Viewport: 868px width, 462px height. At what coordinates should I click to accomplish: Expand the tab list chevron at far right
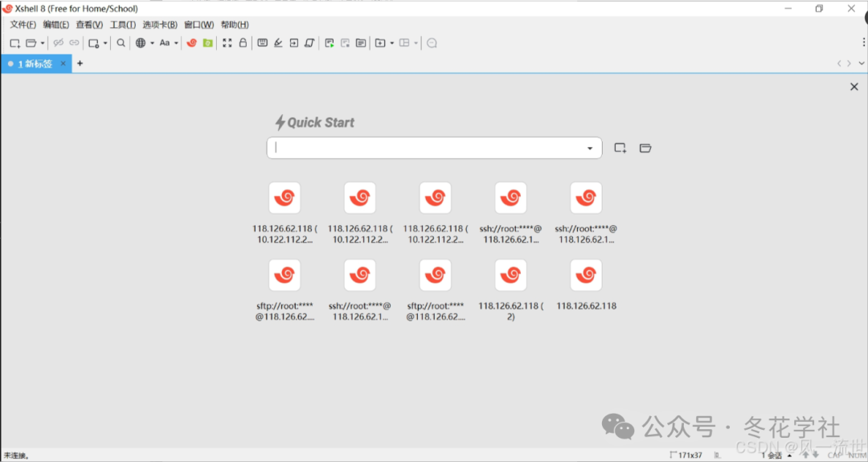click(x=862, y=63)
